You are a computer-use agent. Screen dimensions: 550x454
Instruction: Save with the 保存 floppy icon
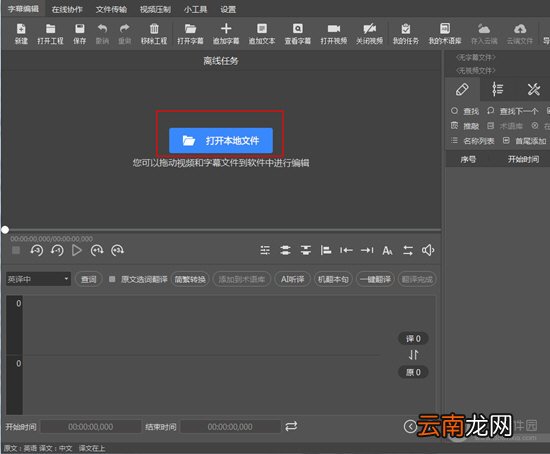[x=80, y=34]
